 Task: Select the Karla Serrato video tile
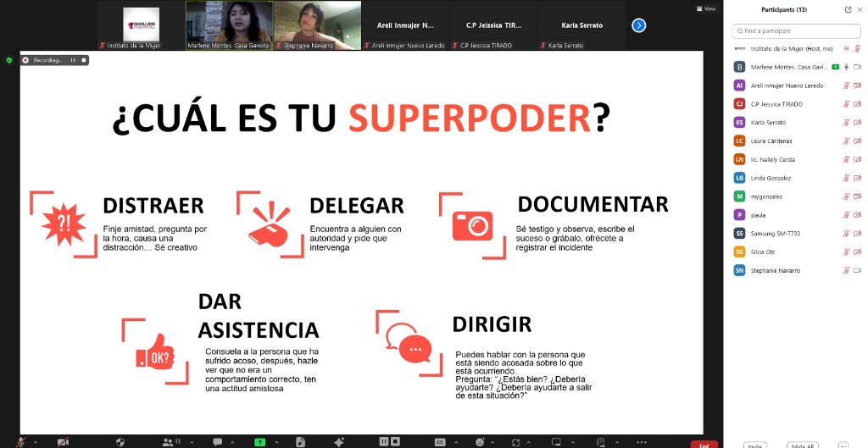click(x=581, y=25)
